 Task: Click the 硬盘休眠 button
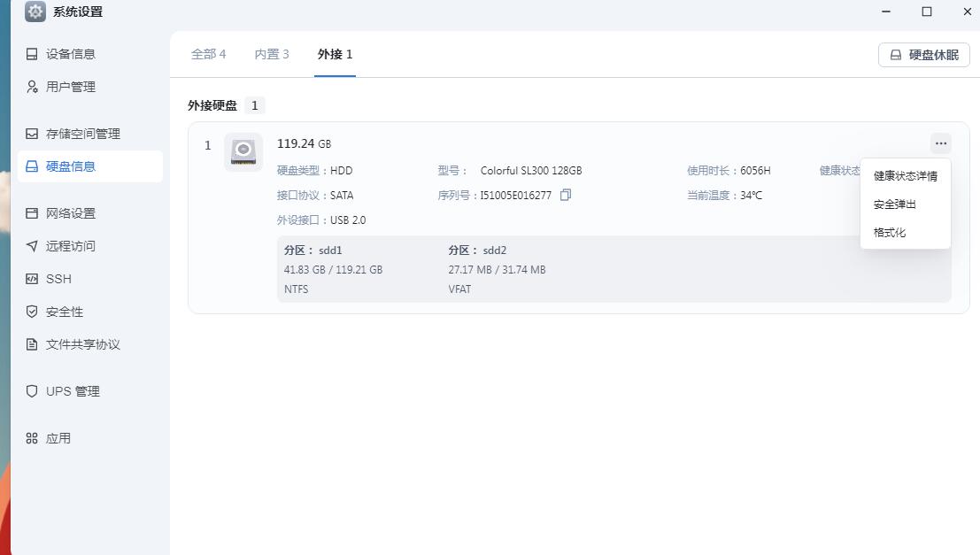(923, 55)
